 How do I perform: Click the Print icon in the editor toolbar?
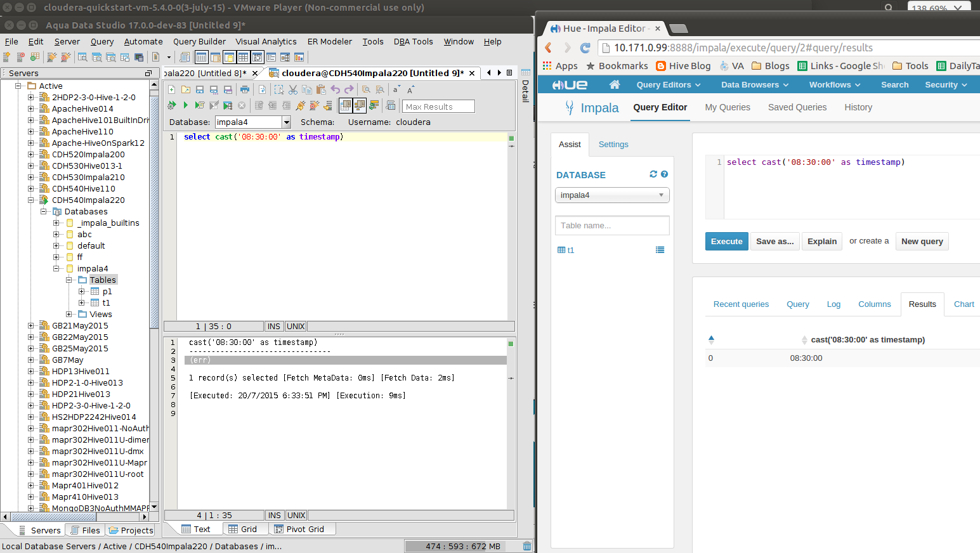[x=244, y=89]
